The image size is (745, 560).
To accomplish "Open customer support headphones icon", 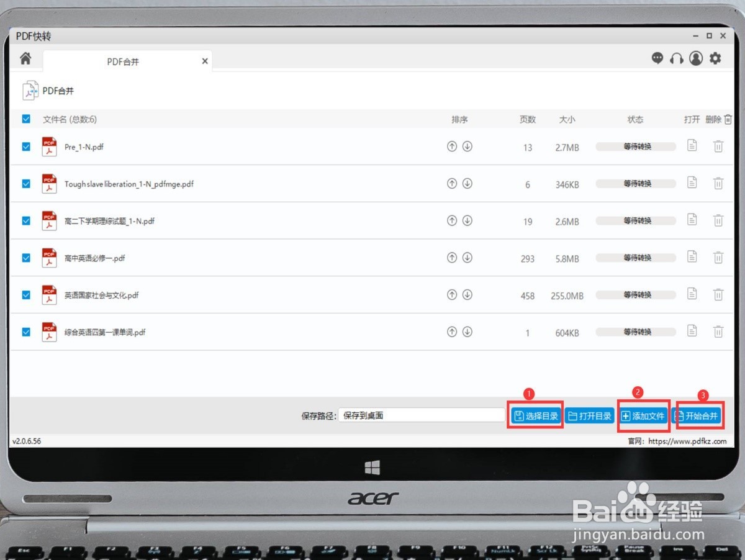I will [x=677, y=58].
